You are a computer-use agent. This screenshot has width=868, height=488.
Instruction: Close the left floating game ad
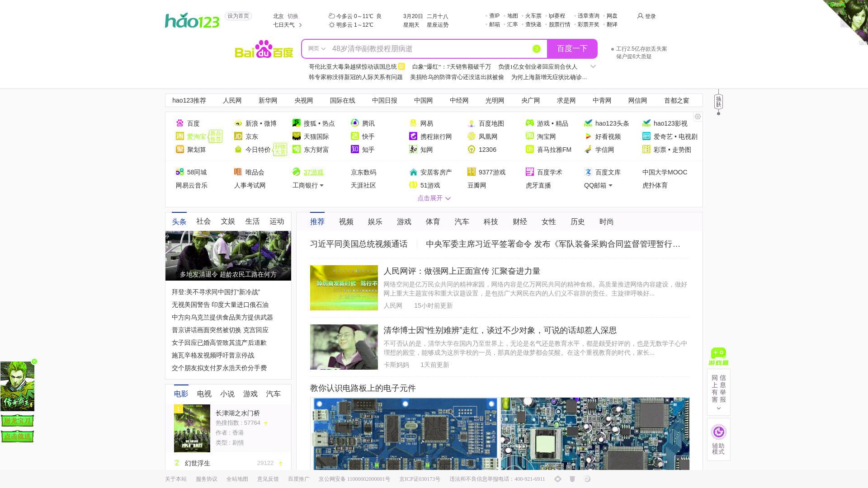34,361
